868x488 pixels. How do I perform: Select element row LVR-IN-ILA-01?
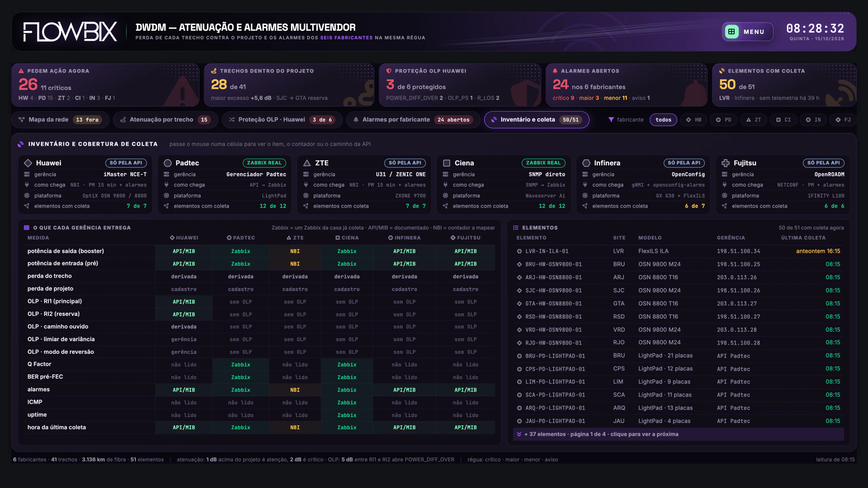[x=678, y=251]
